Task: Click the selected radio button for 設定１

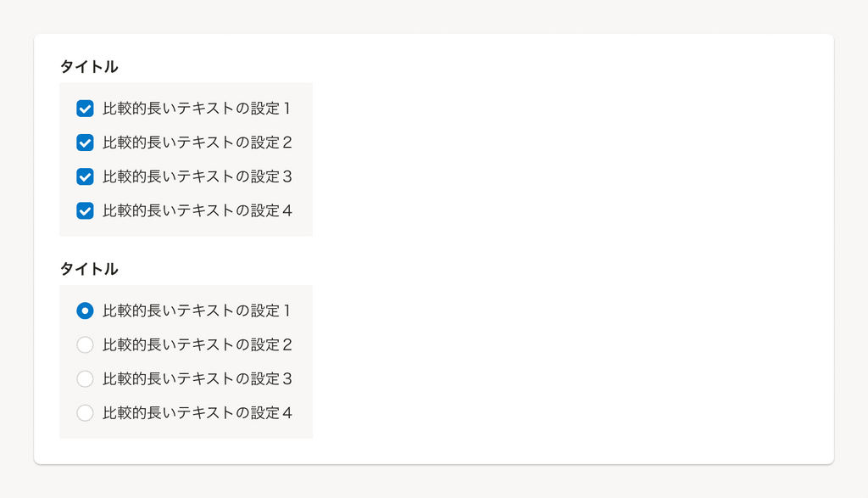Action: click(x=85, y=311)
